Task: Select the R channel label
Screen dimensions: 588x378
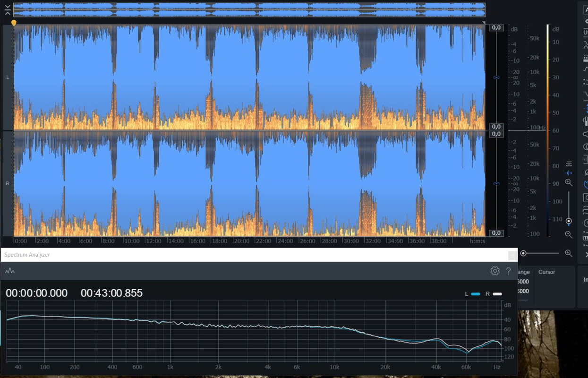Action: coord(8,183)
